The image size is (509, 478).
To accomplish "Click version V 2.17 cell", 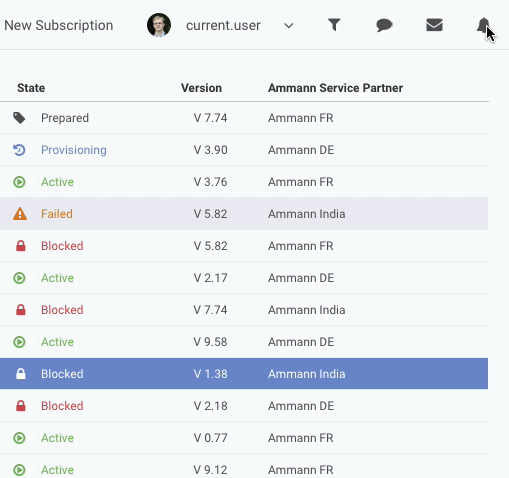I will click(x=210, y=278).
